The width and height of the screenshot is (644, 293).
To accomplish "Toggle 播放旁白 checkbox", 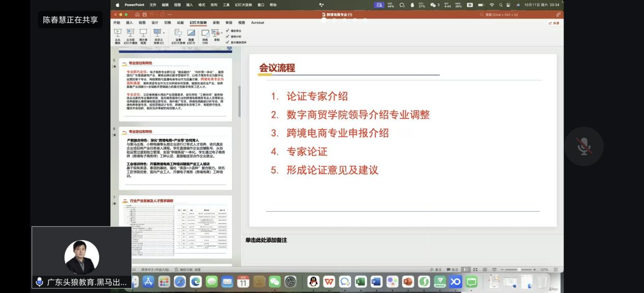I will pyautogui.click(x=228, y=31).
